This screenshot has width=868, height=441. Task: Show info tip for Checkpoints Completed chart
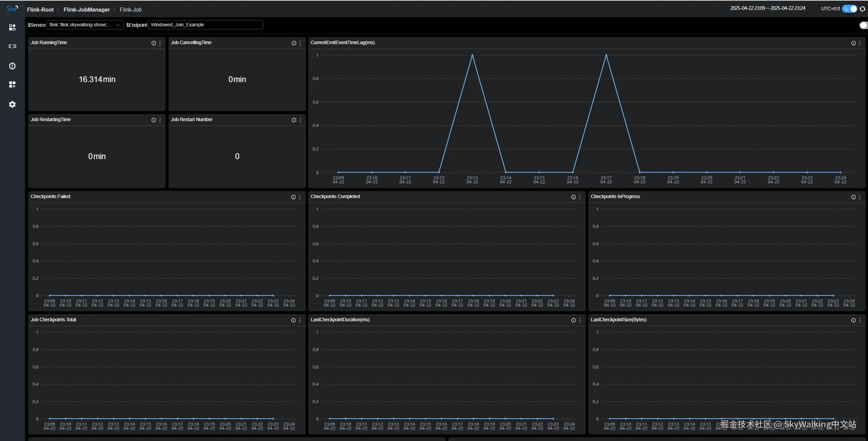pos(573,197)
